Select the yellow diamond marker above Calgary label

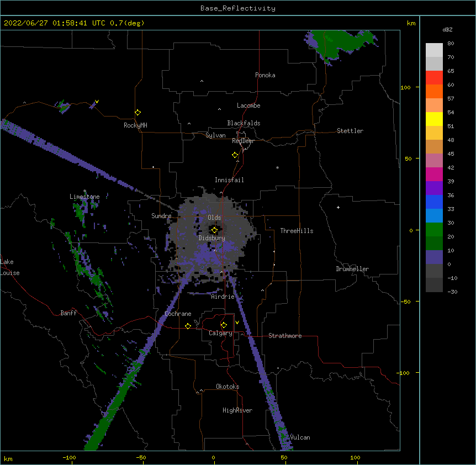tap(224, 325)
